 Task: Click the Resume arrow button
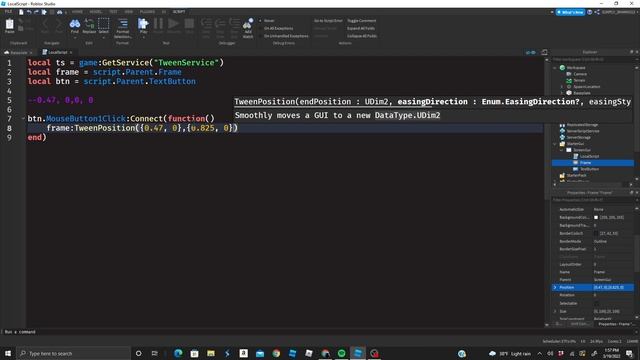coord(173,25)
